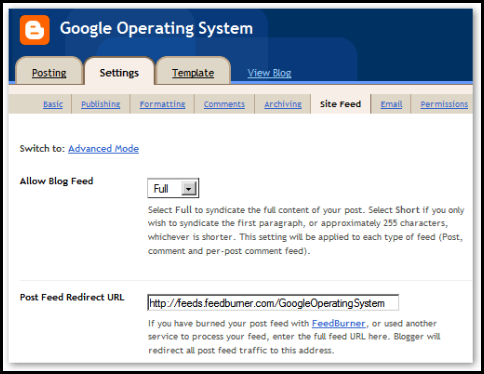
Task: Click the Post Feed Redirect URL label
Action: click(72, 297)
